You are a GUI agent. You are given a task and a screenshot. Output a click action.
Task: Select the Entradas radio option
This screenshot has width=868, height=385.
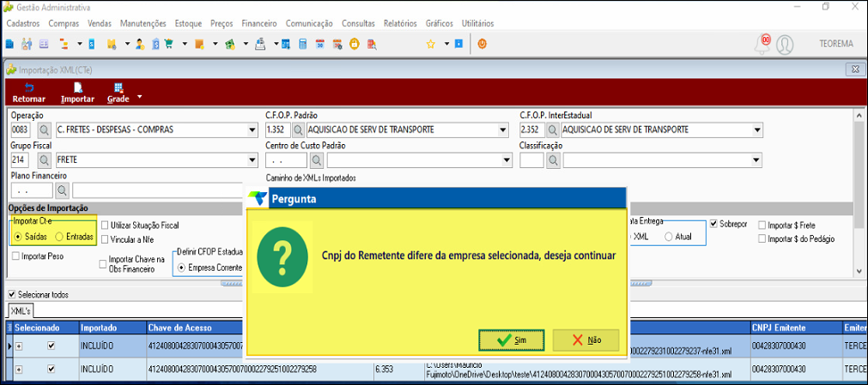point(59,237)
